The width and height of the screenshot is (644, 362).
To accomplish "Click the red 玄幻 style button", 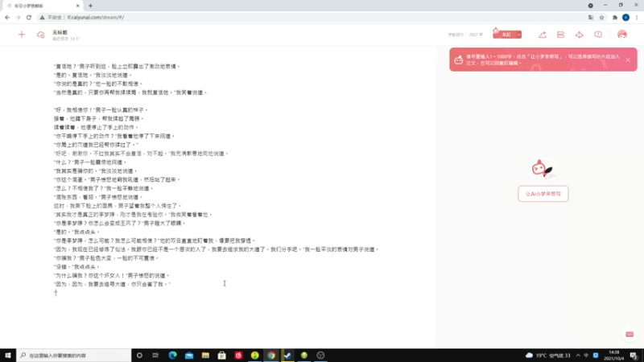I will coord(505,35).
